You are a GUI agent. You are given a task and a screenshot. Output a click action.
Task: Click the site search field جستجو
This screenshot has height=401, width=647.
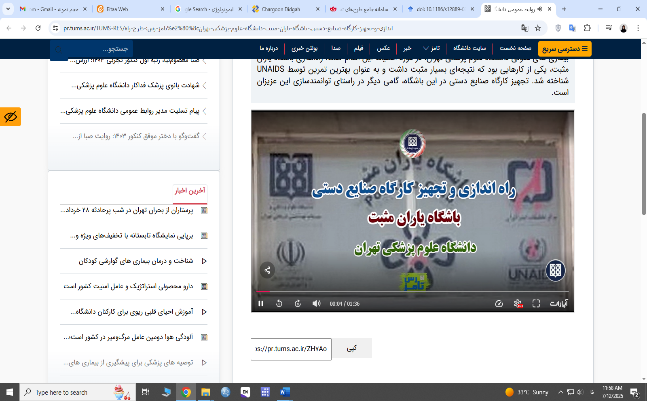coord(99,49)
